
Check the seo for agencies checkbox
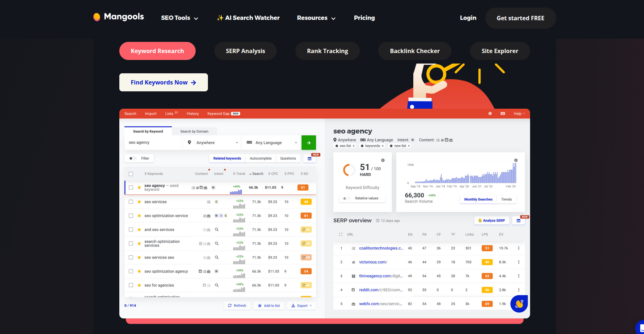pyautogui.click(x=131, y=285)
